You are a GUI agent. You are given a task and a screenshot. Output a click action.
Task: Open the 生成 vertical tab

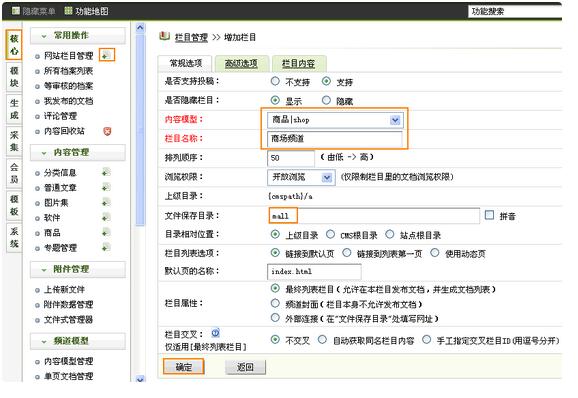click(x=14, y=109)
